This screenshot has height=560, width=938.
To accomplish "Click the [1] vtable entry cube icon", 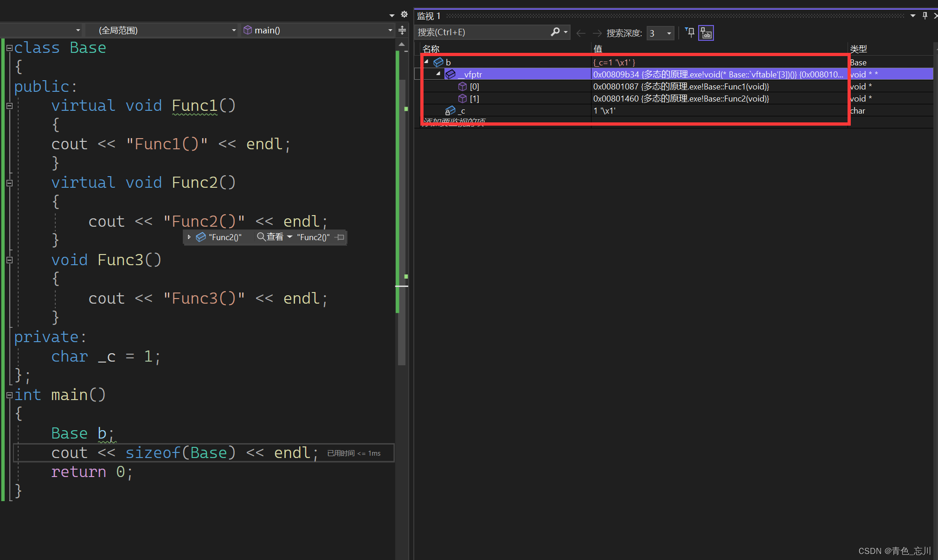I will pyautogui.click(x=463, y=98).
